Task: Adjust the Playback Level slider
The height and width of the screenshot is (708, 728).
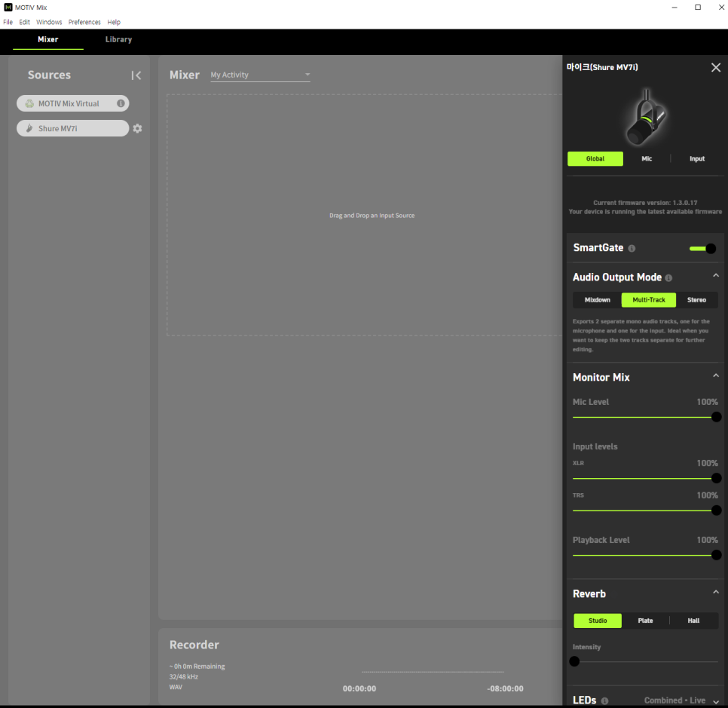Action: (644, 555)
